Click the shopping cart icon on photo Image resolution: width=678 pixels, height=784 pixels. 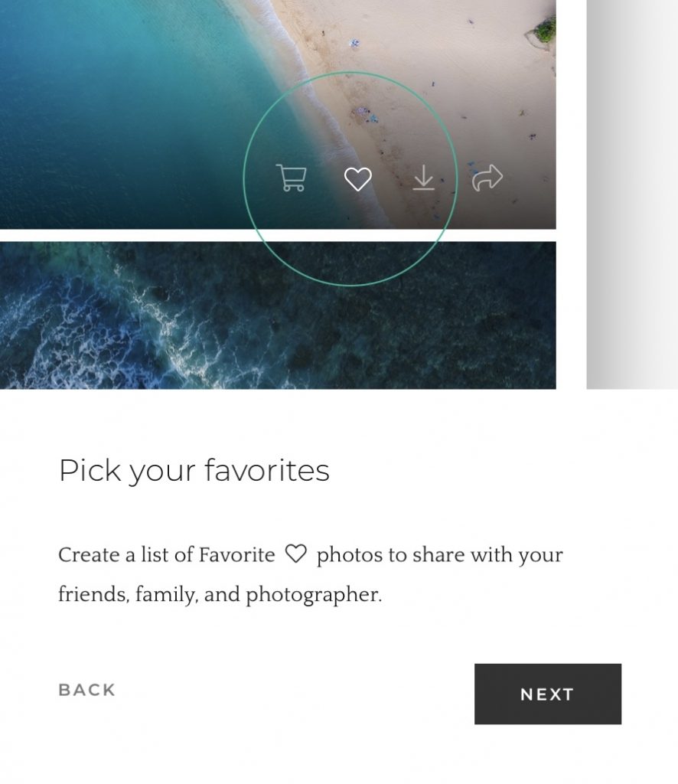(292, 178)
